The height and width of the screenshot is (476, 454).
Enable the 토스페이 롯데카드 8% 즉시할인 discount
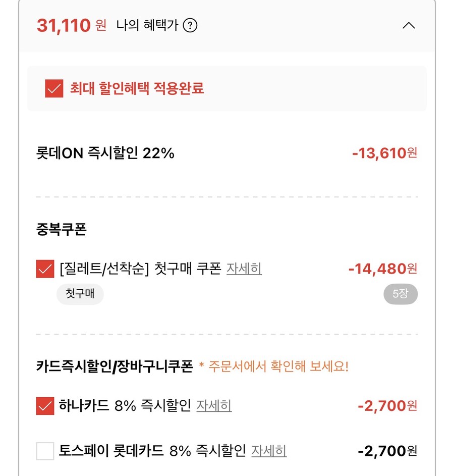[44, 450]
